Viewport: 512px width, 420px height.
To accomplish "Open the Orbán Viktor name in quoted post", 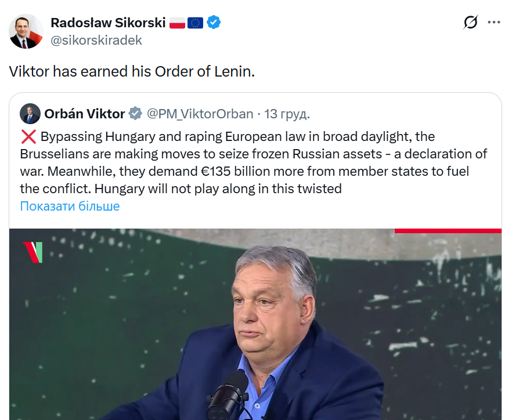I will [84, 114].
